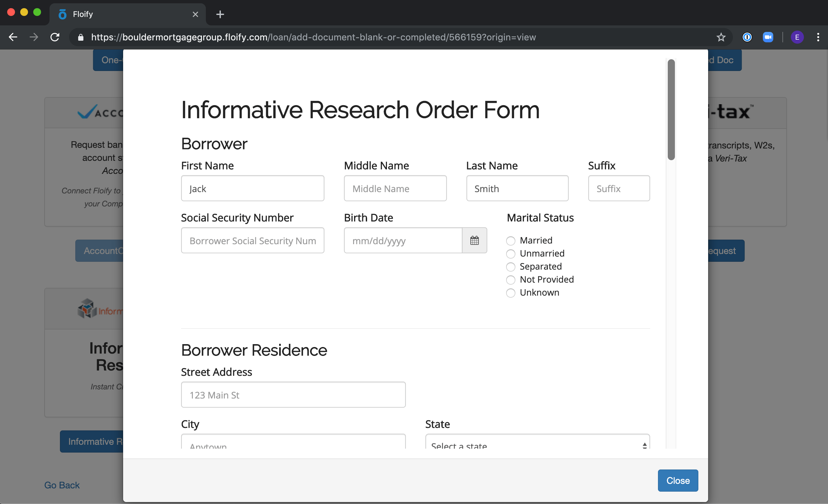This screenshot has width=828, height=504.
Task: Click into the Street Address field
Action: 293,395
